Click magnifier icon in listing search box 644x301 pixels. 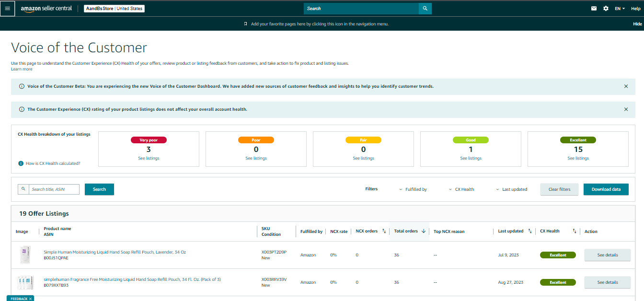[23, 189]
